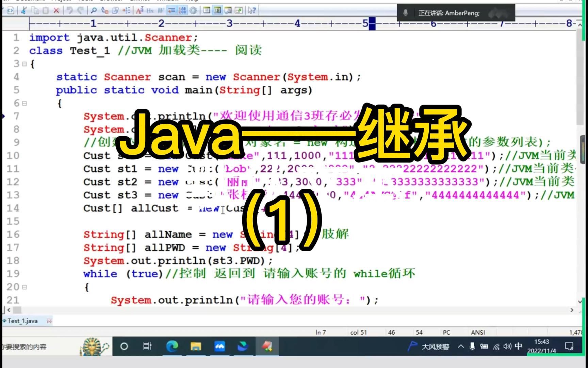The width and height of the screenshot is (588, 368).
Task: Click the "ln 7" status bar entry
Action: pos(321,332)
